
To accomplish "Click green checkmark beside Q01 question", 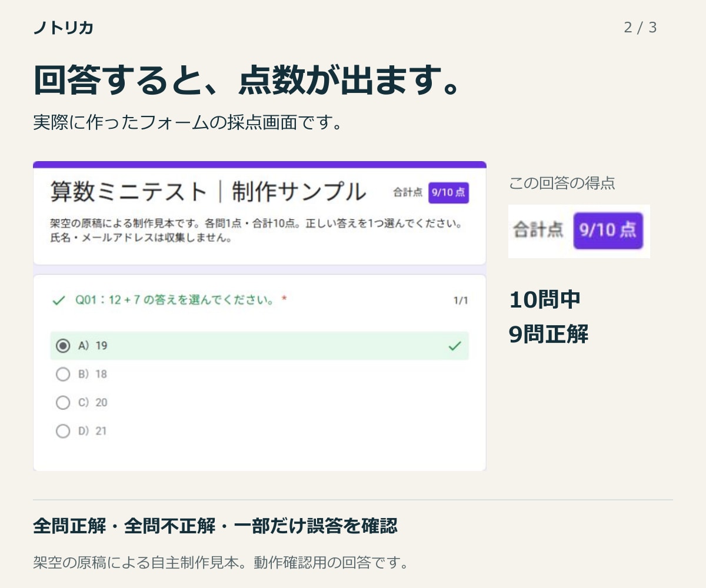I will click(58, 300).
